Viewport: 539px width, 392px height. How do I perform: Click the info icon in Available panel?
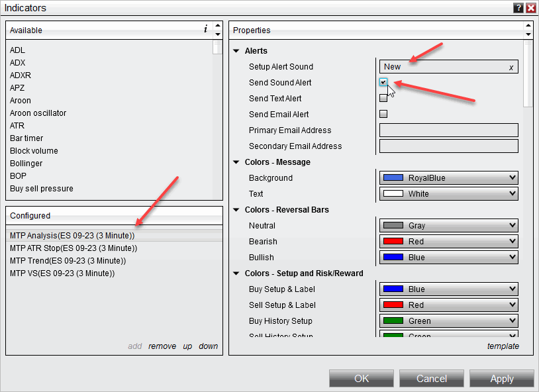pos(205,29)
